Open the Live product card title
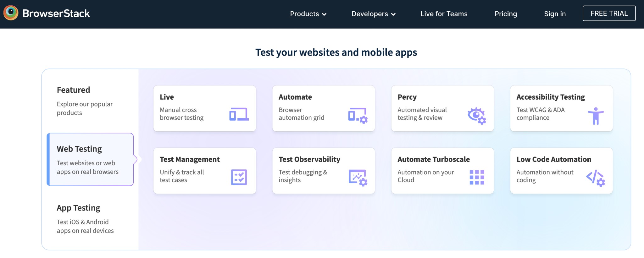Viewport: 644px width, 258px height. [x=167, y=97]
